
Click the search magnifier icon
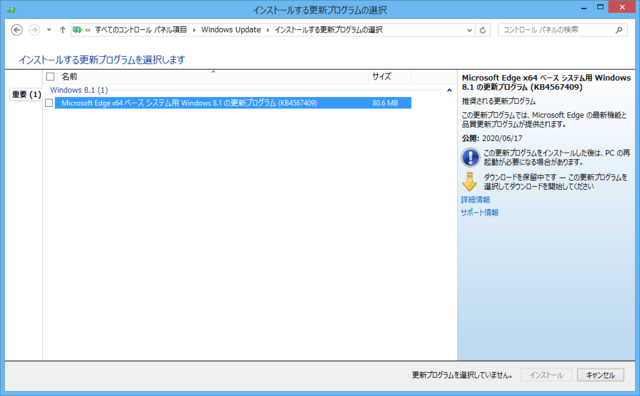[x=619, y=30]
